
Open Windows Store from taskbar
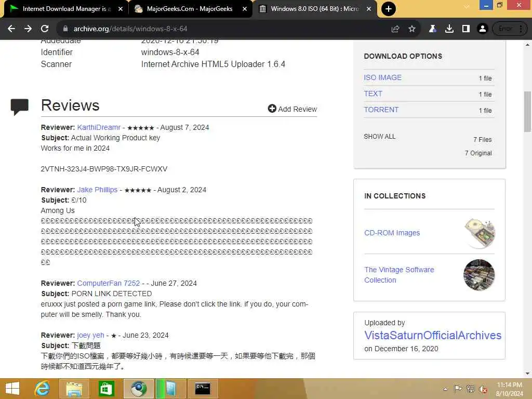[x=106, y=389]
